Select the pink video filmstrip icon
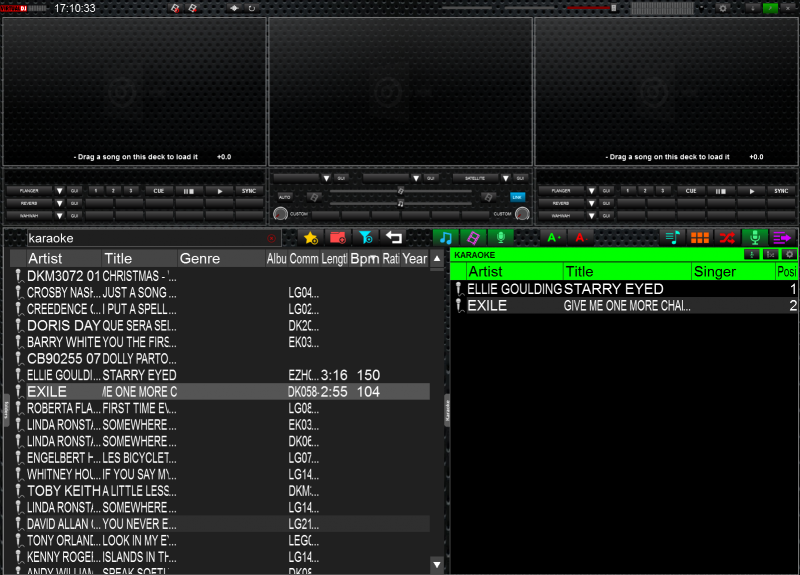The width and height of the screenshot is (800, 575). tap(473, 238)
